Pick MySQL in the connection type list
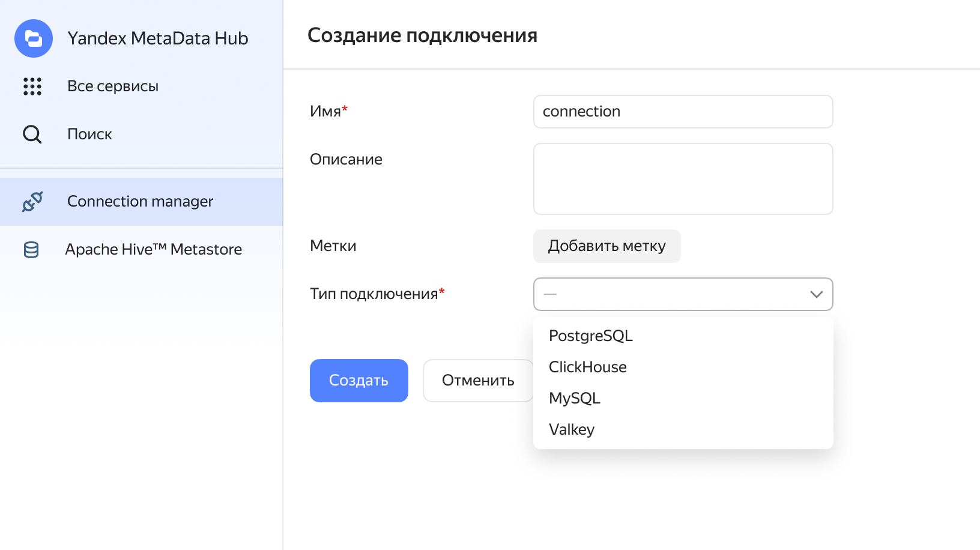Viewport: 980px width, 550px height. click(575, 398)
